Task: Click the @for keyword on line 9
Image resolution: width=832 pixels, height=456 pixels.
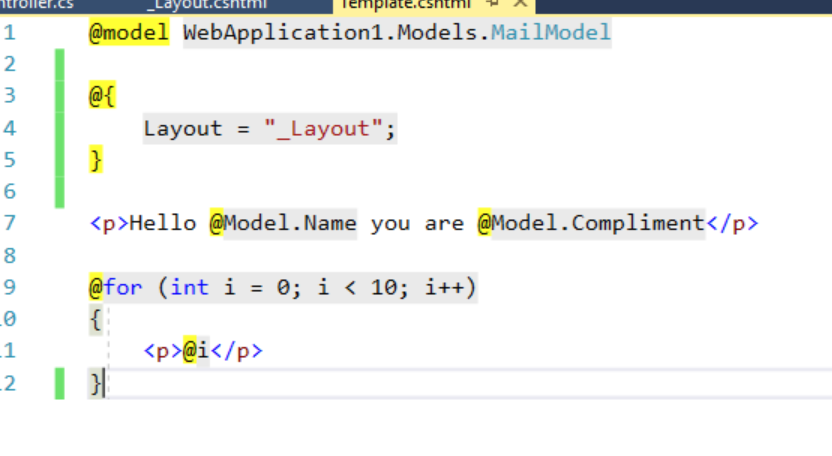Action: 116,287
